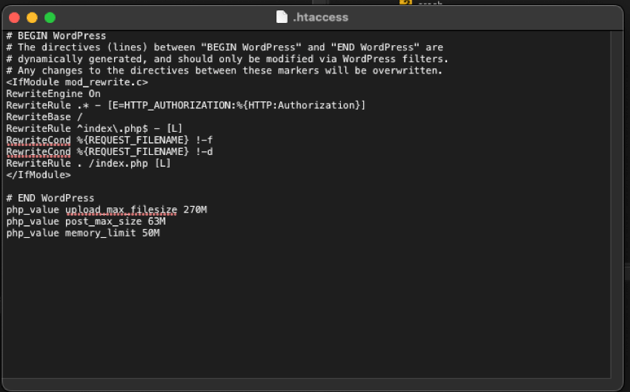Image resolution: width=630 pixels, height=392 pixels.
Task: Place cursor at the post_max_size 63M line
Action: [86, 221]
